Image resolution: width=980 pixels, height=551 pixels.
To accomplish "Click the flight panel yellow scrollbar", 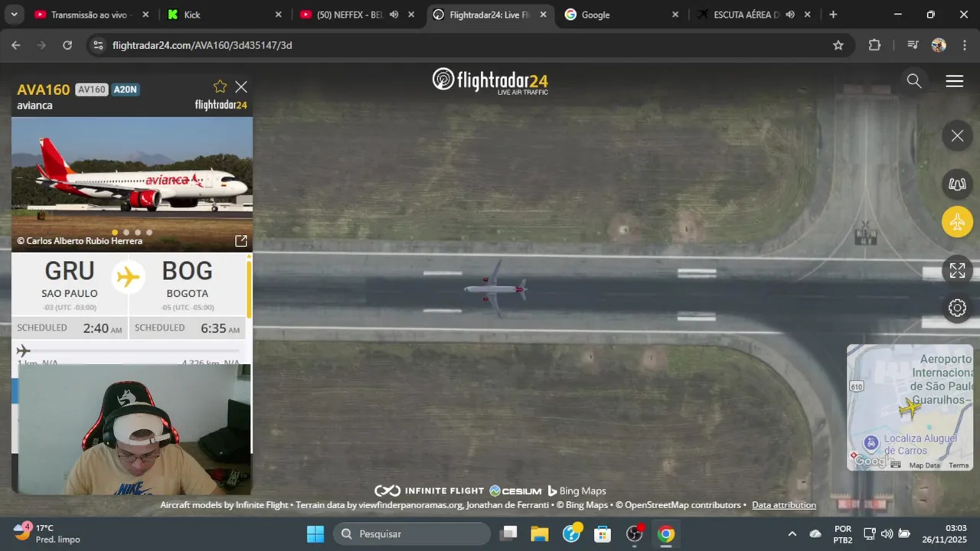I will point(248,289).
